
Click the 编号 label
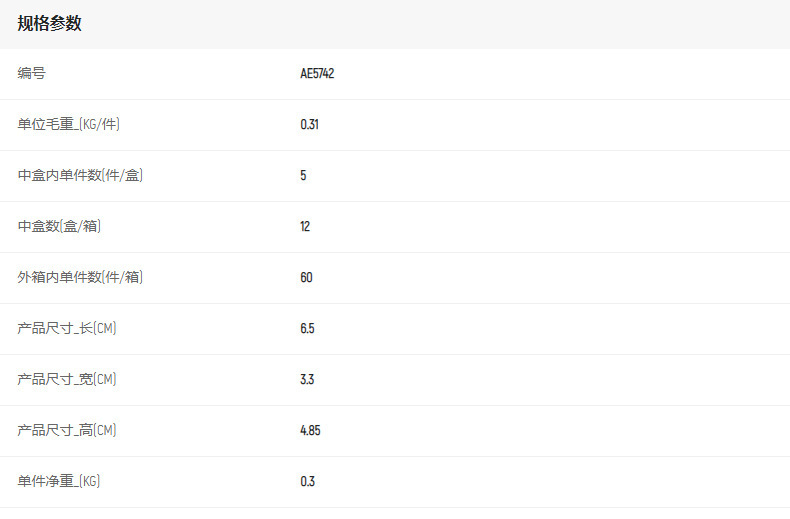click(x=31, y=73)
